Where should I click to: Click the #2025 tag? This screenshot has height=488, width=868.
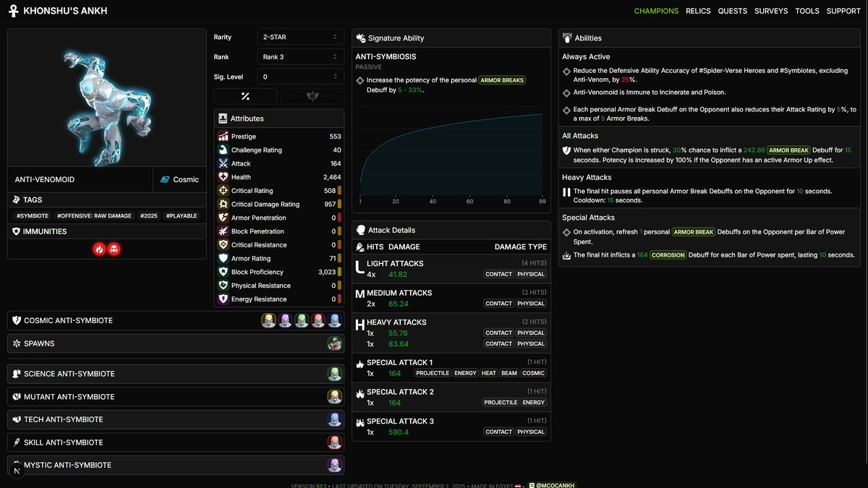[149, 215]
